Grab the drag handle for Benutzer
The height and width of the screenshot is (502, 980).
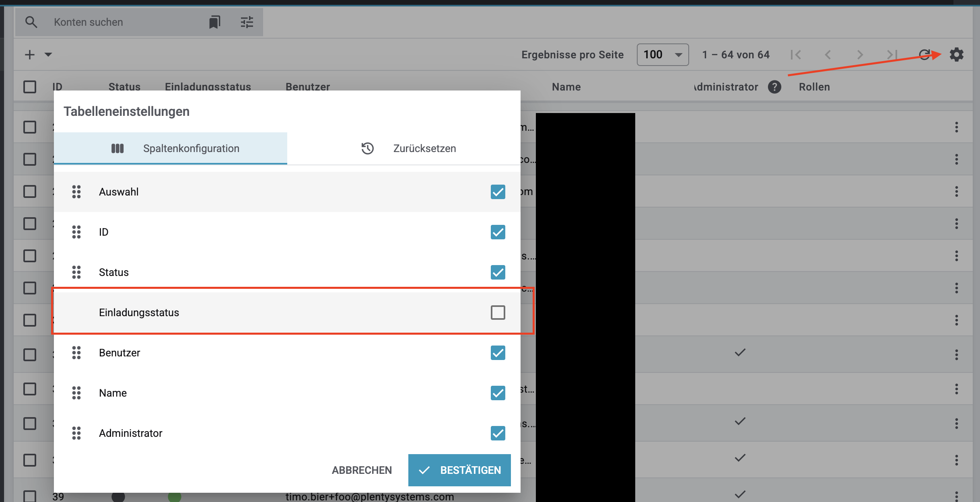(76, 353)
